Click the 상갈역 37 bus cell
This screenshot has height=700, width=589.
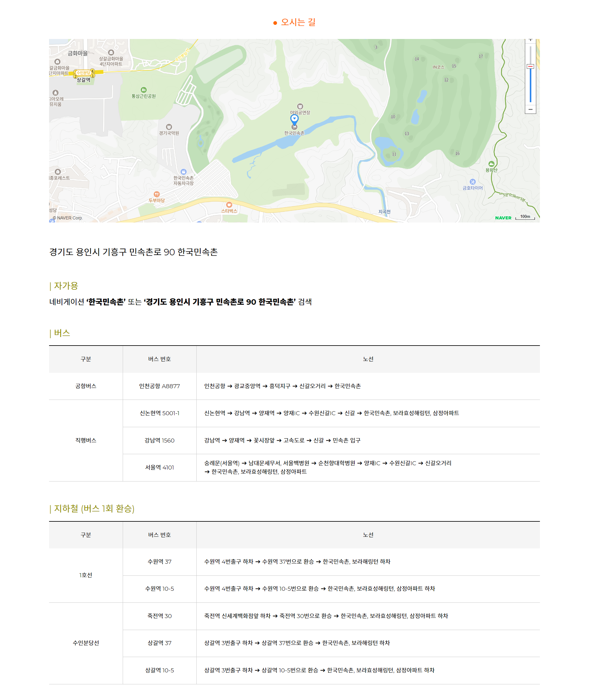click(160, 643)
